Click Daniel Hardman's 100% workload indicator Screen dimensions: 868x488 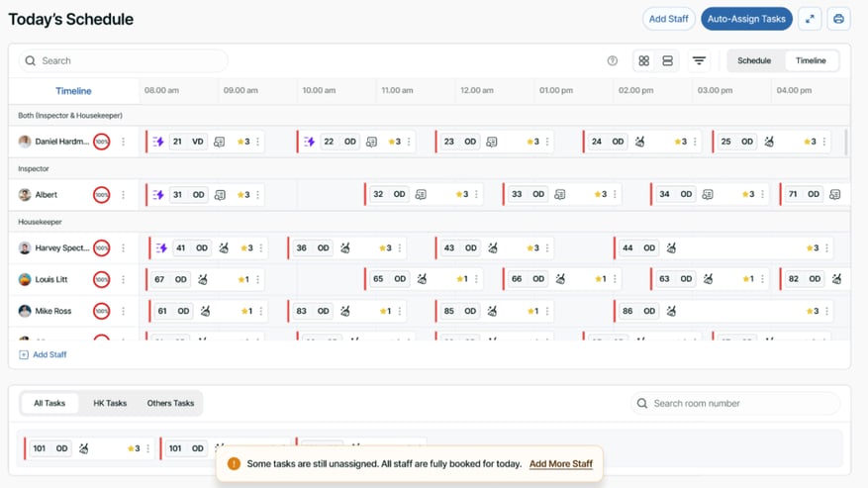pyautogui.click(x=102, y=142)
